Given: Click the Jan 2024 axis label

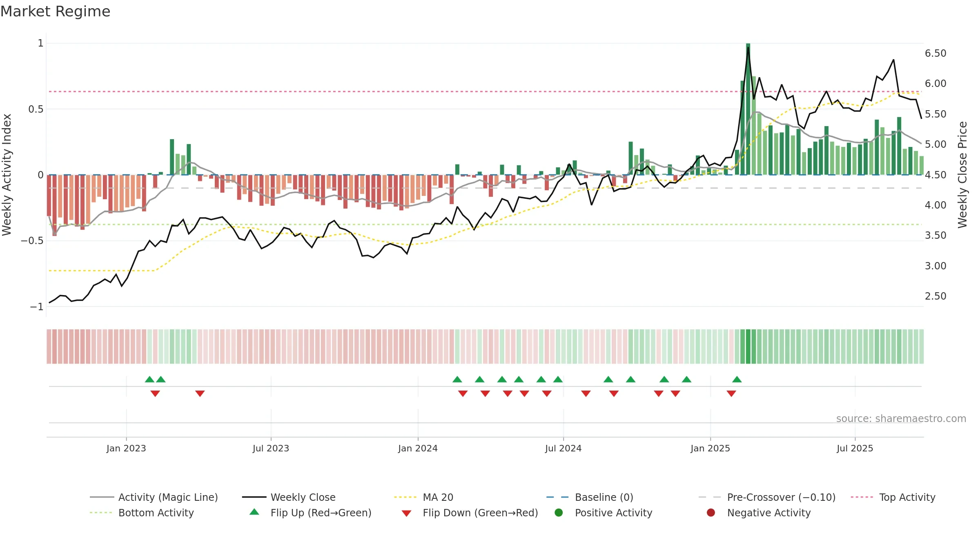Looking at the screenshot, I should pos(418,448).
